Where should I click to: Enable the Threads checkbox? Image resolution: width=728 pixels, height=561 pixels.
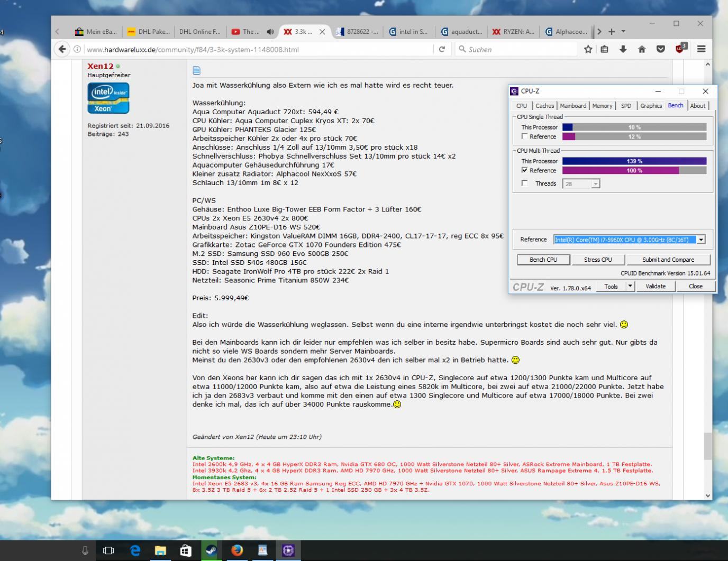(x=525, y=183)
